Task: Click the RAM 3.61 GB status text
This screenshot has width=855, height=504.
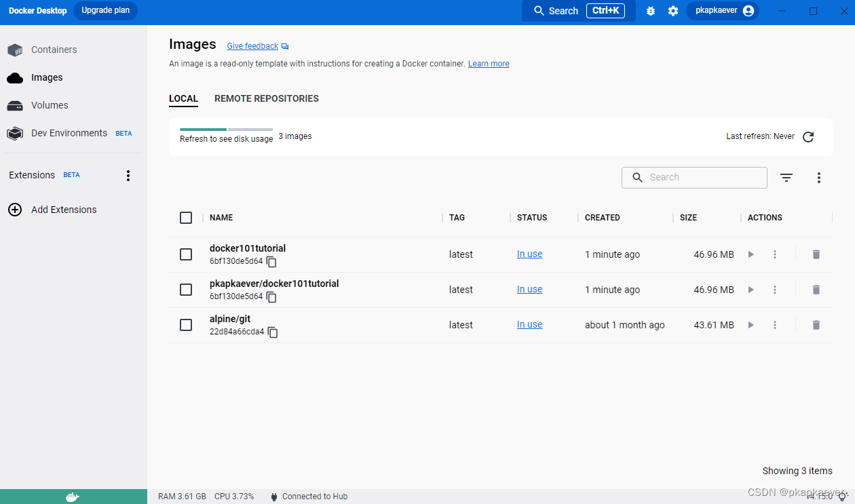Action: pos(182,497)
